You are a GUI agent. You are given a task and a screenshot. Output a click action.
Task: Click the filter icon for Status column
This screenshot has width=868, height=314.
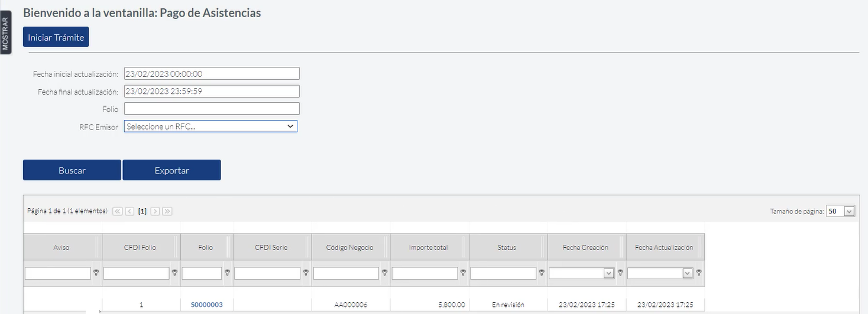click(542, 273)
